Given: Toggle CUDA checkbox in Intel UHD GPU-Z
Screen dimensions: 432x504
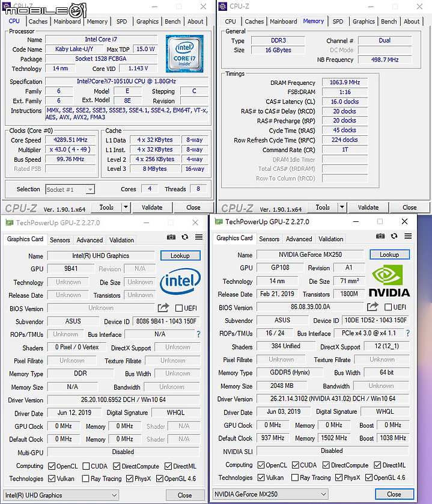Looking at the screenshot, I should pos(86,466).
